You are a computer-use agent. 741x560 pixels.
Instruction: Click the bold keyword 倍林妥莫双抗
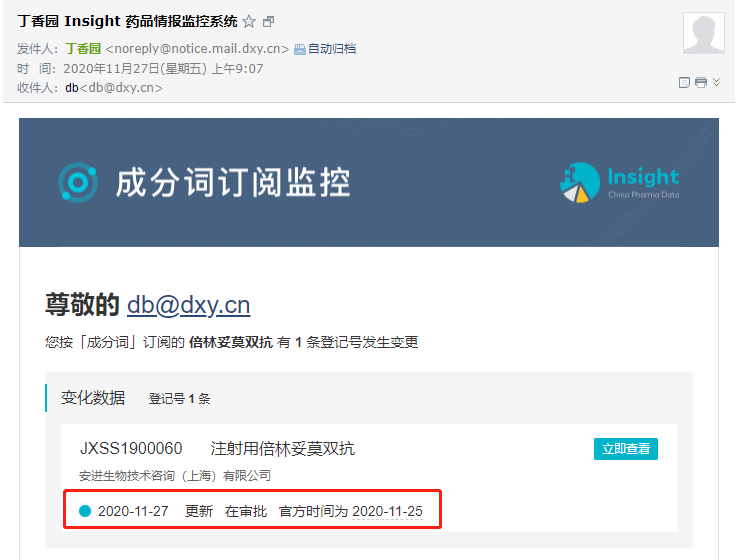pyautogui.click(x=231, y=342)
